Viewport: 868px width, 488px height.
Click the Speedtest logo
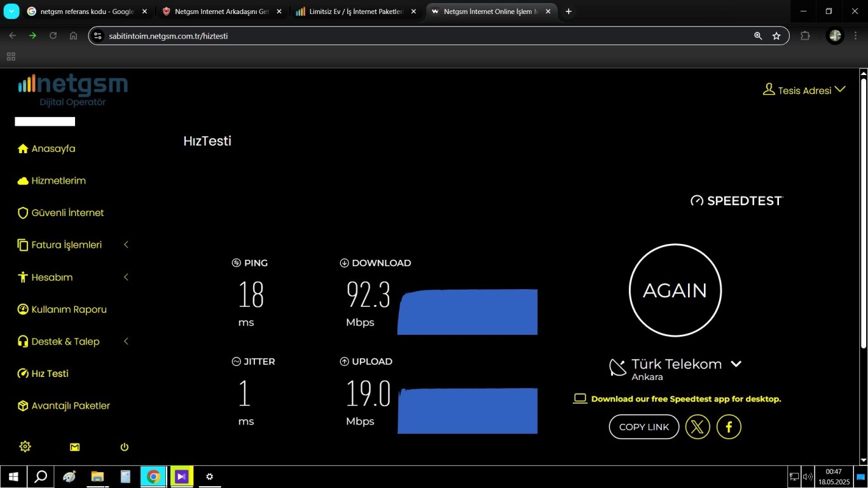(x=737, y=201)
